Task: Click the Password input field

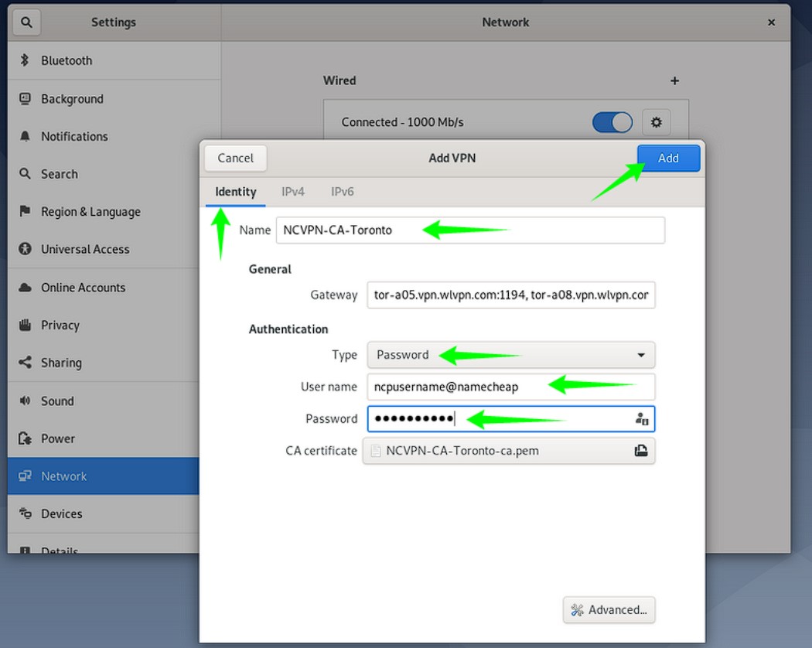Action: point(510,418)
